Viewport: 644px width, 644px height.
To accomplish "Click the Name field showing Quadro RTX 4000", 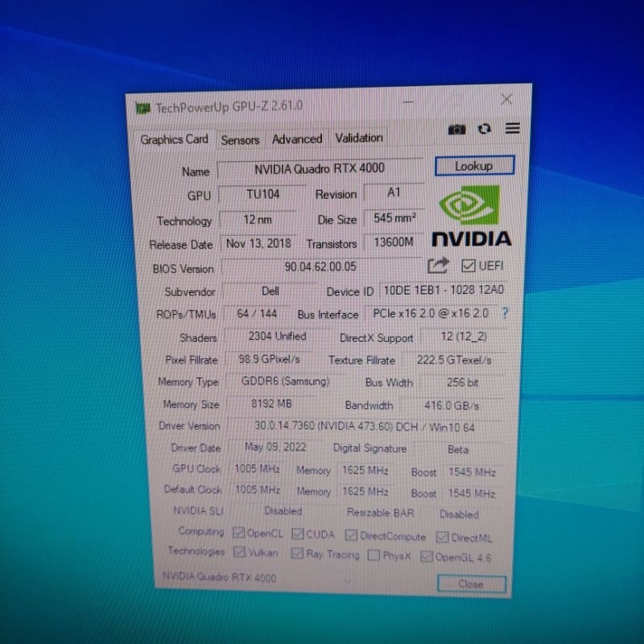I will (x=320, y=168).
